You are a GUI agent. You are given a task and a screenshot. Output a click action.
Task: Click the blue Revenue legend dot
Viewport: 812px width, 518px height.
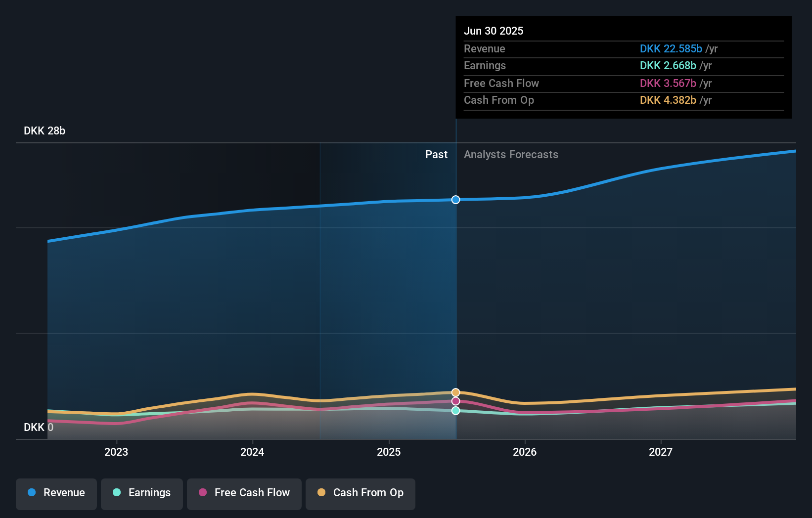(31, 493)
